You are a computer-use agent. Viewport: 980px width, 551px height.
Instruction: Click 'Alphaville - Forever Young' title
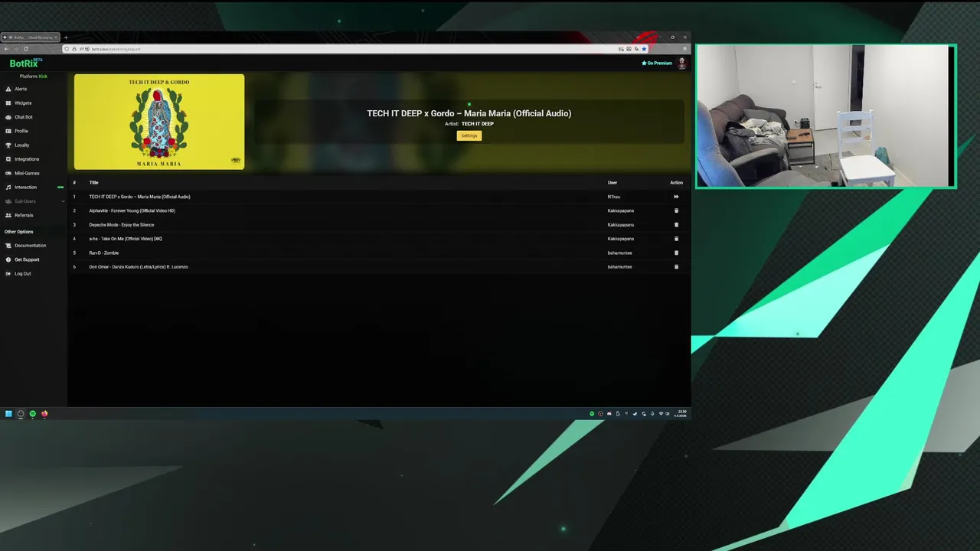pos(132,210)
